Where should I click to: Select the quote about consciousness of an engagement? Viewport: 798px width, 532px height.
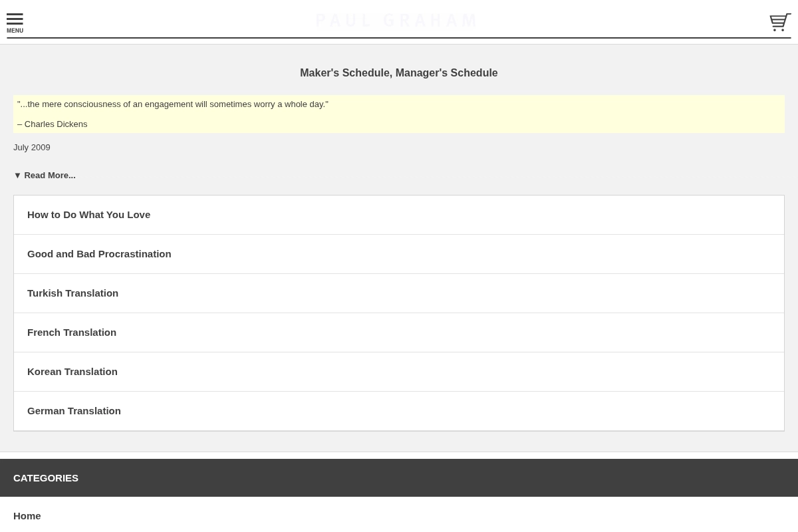pyautogui.click(x=173, y=104)
